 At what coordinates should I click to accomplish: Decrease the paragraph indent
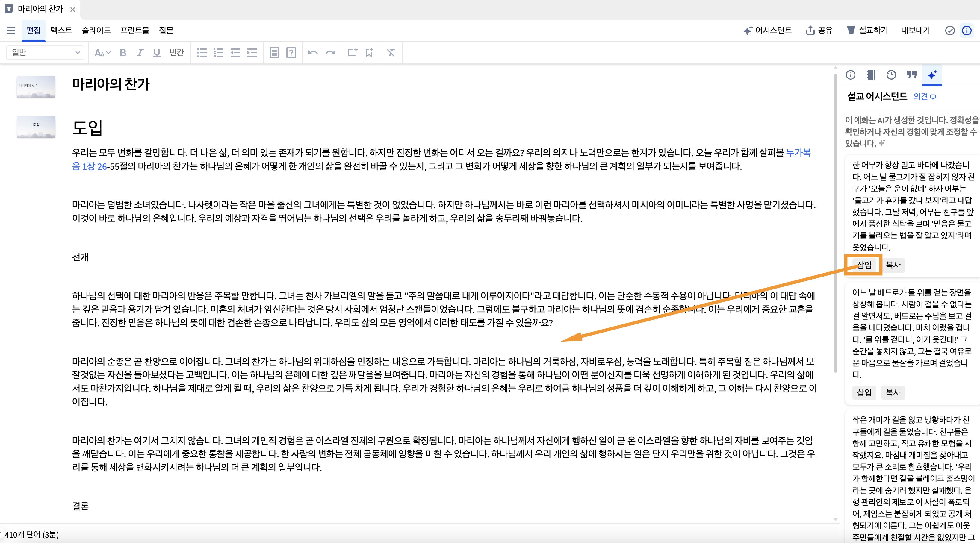[x=235, y=52]
